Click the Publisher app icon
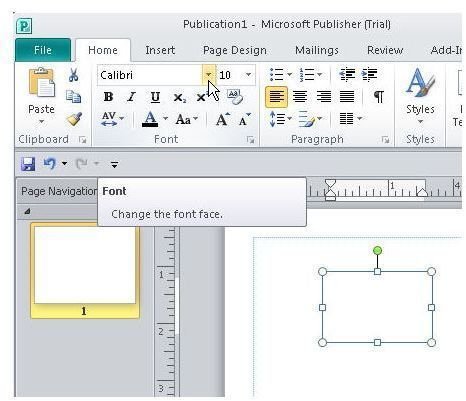Viewport: 466px width, 401px height. click(24, 26)
